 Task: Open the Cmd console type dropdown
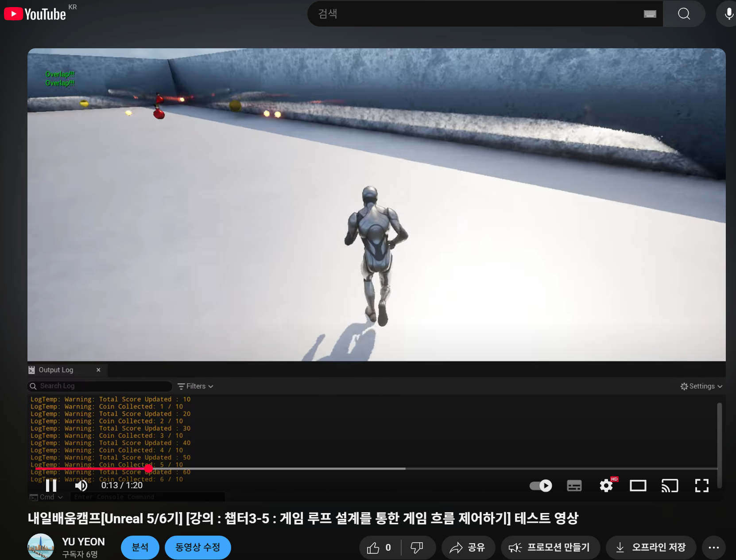(x=46, y=497)
